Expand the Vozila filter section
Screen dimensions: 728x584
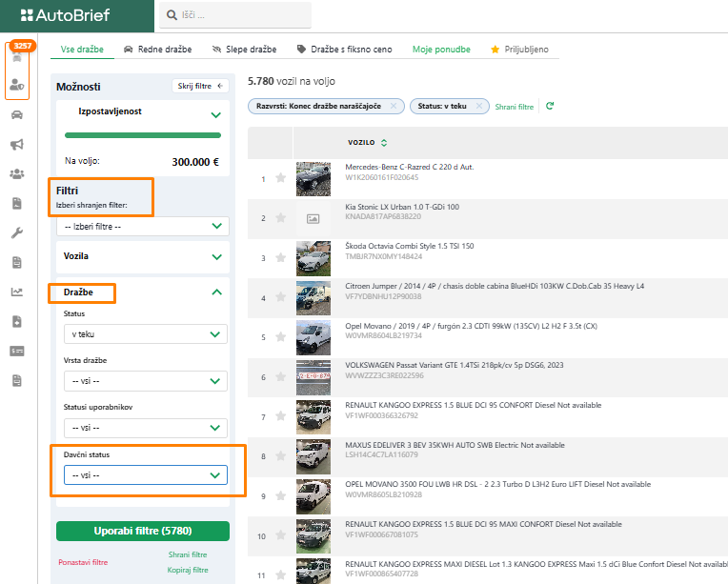143,256
